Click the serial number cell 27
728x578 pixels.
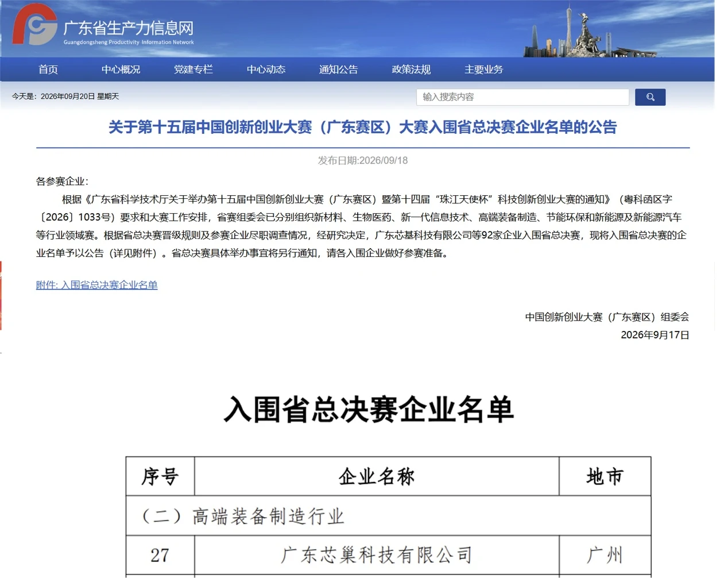coord(160,555)
